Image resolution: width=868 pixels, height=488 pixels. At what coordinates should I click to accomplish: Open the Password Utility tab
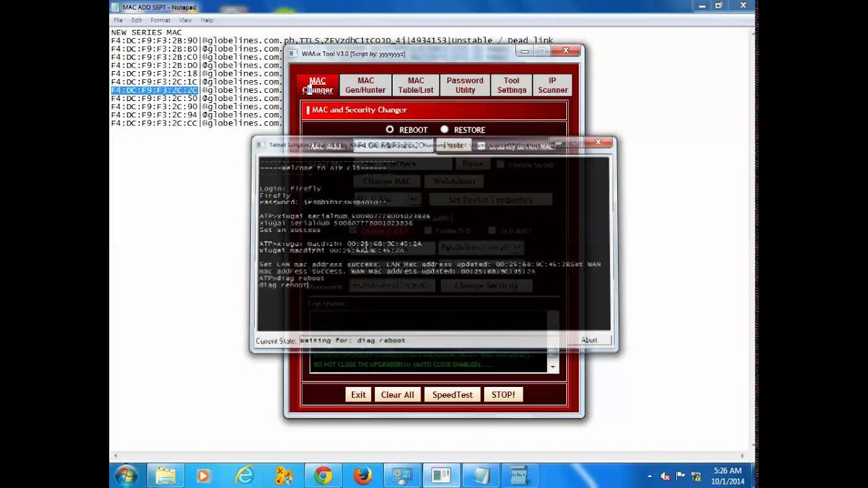coord(465,85)
